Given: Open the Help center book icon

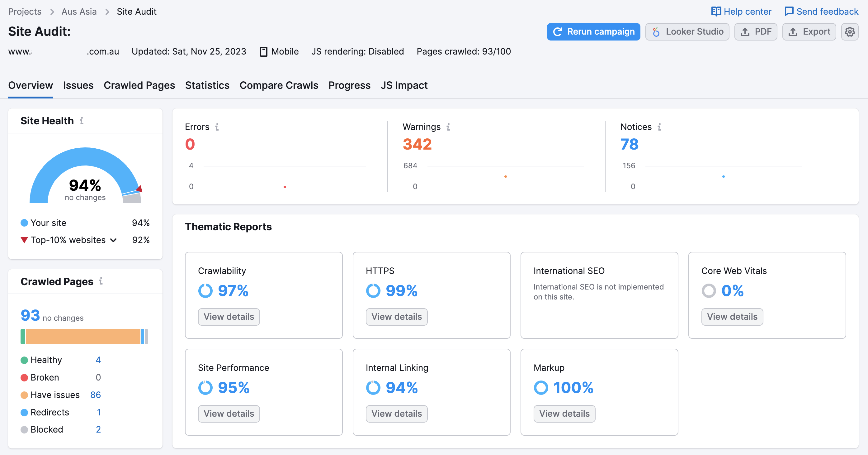Looking at the screenshot, I should [x=716, y=12].
